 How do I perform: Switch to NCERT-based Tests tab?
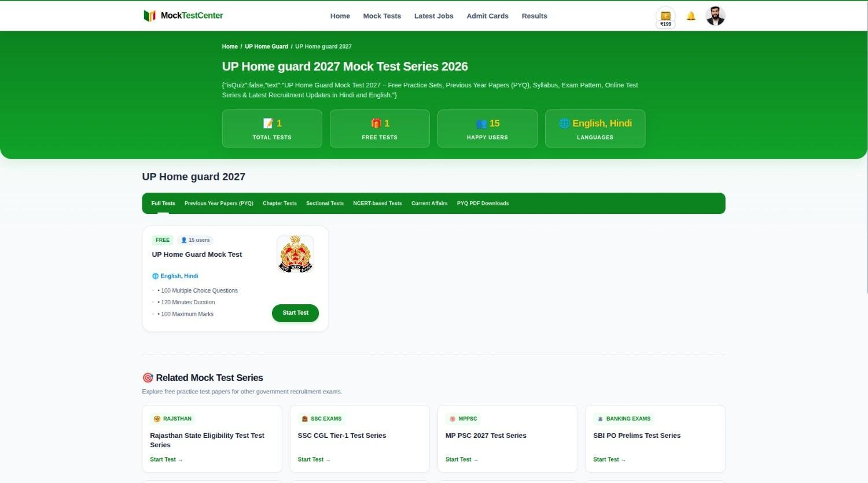tap(377, 203)
